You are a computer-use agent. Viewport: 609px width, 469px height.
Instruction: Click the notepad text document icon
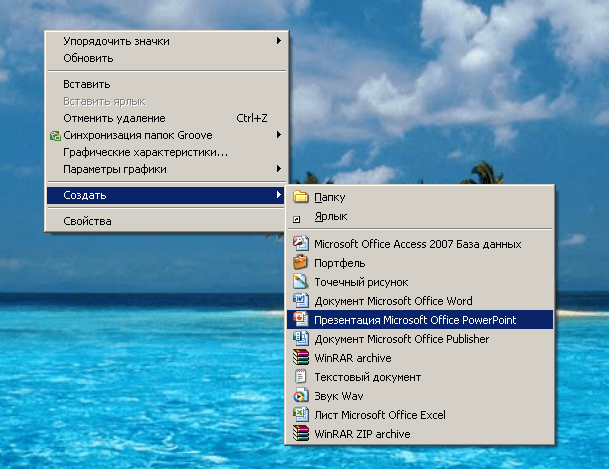(x=300, y=377)
